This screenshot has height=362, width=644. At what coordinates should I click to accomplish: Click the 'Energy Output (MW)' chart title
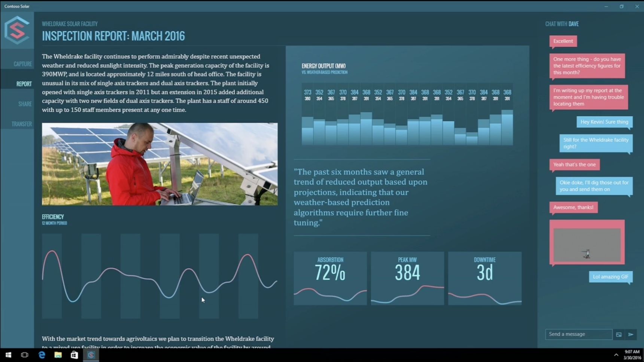(x=323, y=66)
